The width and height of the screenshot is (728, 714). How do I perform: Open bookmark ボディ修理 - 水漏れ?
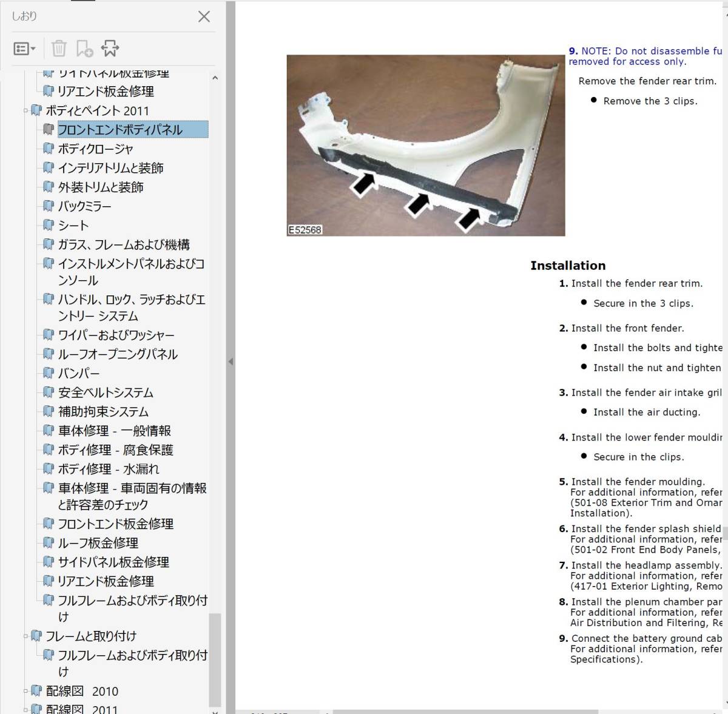point(109,469)
